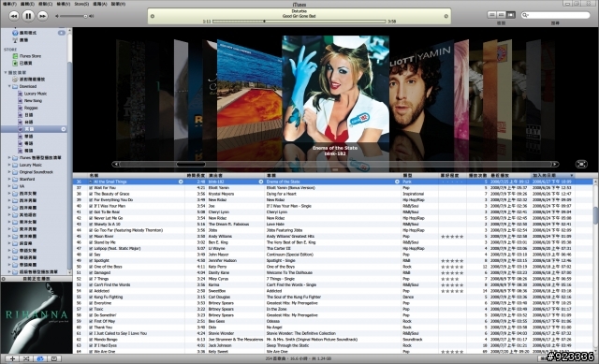Sort by the Rating column header
The height and width of the screenshot is (364, 599).
click(x=452, y=176)
